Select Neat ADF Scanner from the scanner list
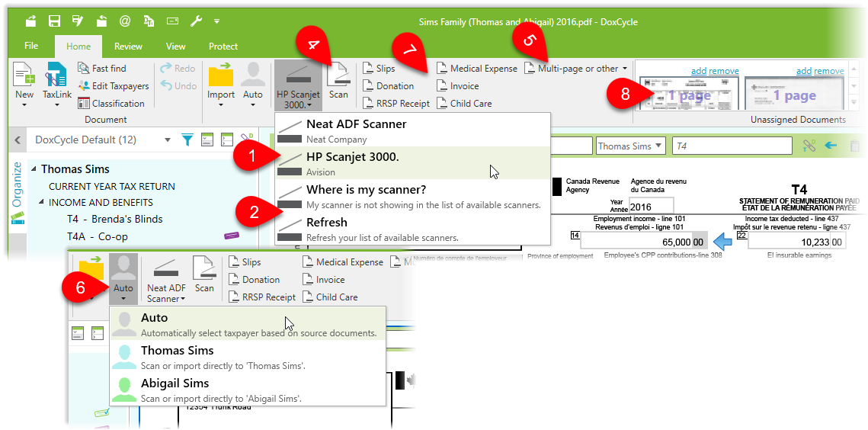Image resolution: width=868 pixels, height=430 pixels. click(x=412, y=130)
